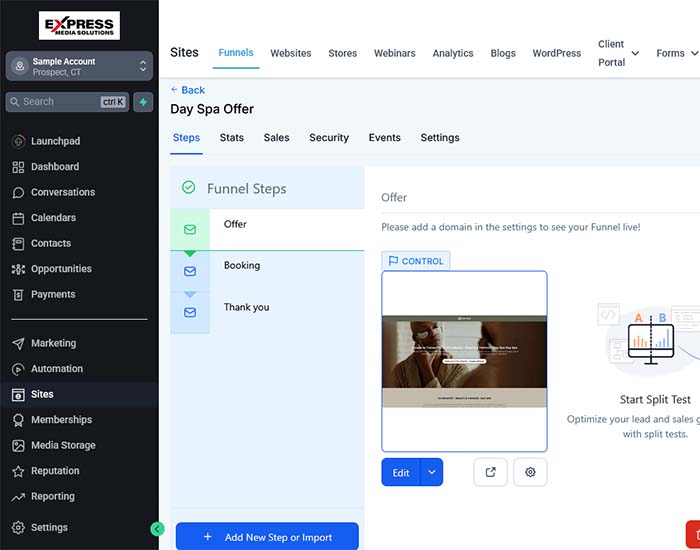Click the Reporting trend icon
The height and width of the screenshot is (550, 700).
[18, 496]
